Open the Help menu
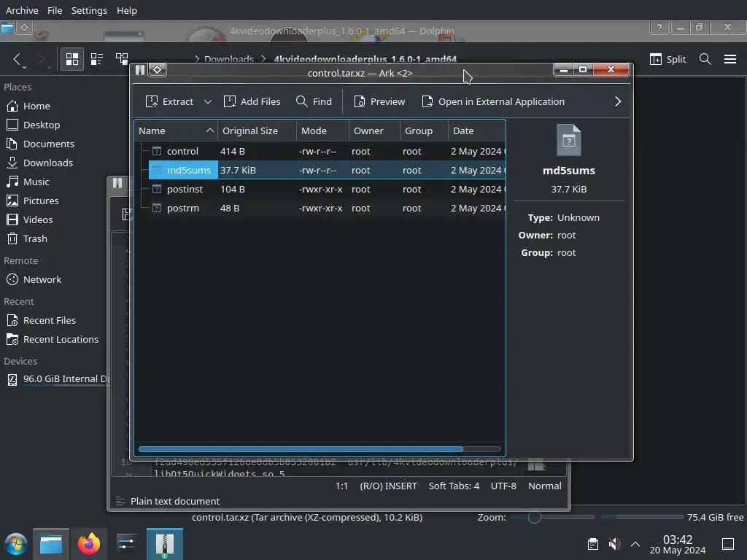Viewport: 747px width, 560px height. click(x=127, y=10)
